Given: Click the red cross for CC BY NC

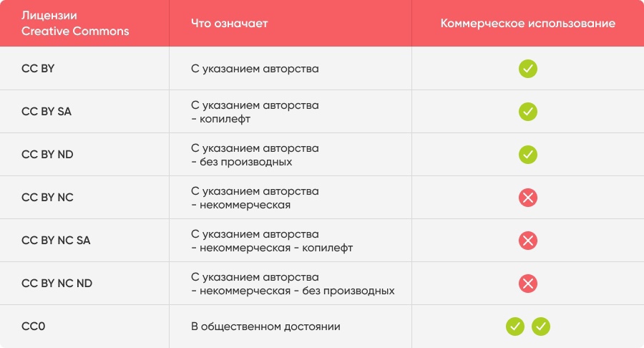Looking at the screenshot, I should pyautogui.click(x=528, y=198).
